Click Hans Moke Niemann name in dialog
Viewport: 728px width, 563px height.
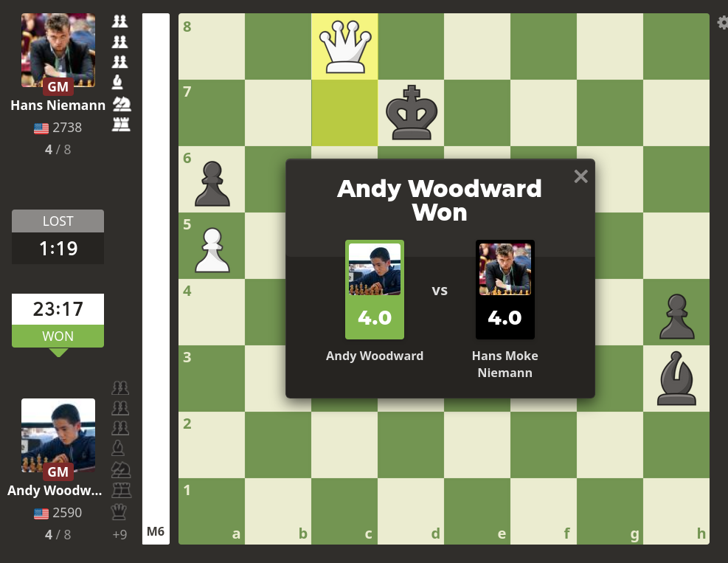[x=505, y=365]
